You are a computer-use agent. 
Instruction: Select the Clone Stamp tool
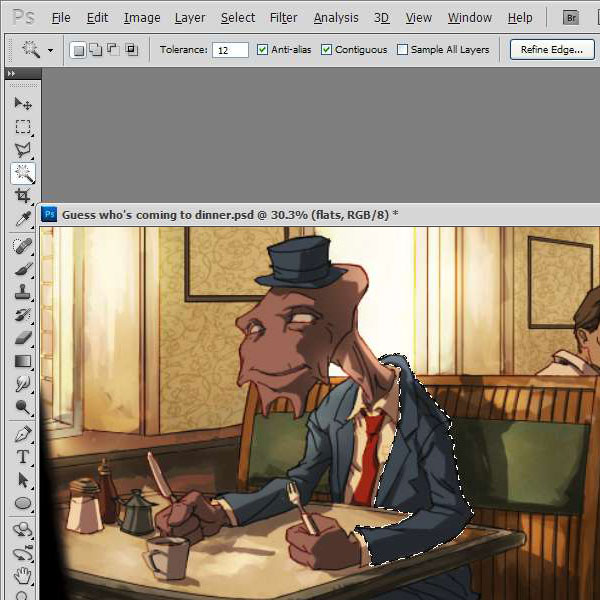click(x=23, y=292)
